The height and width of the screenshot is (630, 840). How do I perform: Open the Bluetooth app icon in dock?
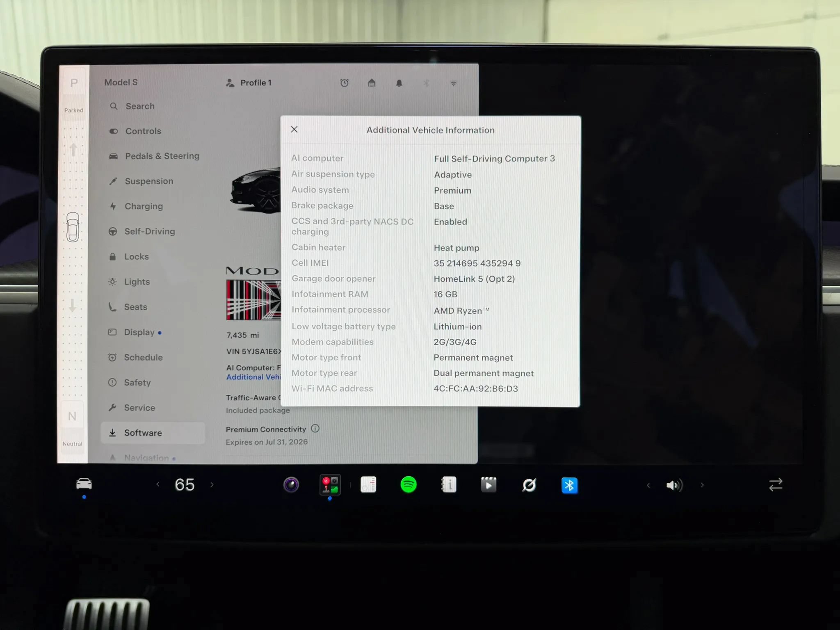(x=569, y=486)
